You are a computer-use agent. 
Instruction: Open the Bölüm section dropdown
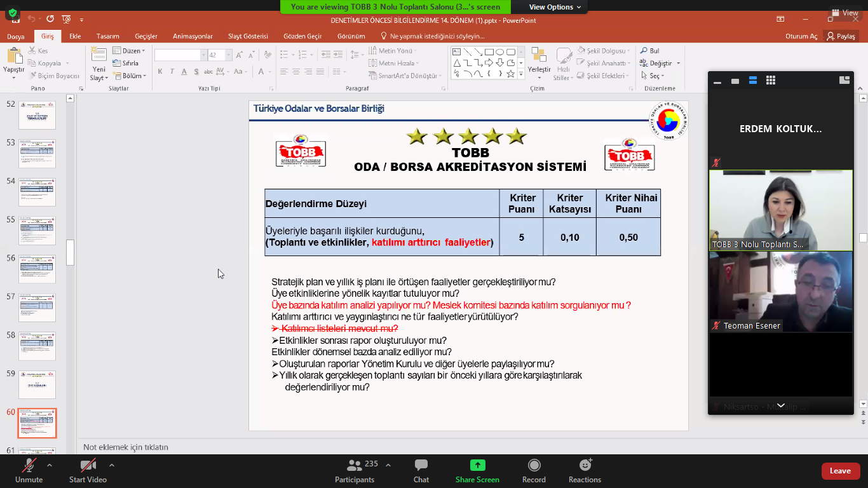click(130, 76)
